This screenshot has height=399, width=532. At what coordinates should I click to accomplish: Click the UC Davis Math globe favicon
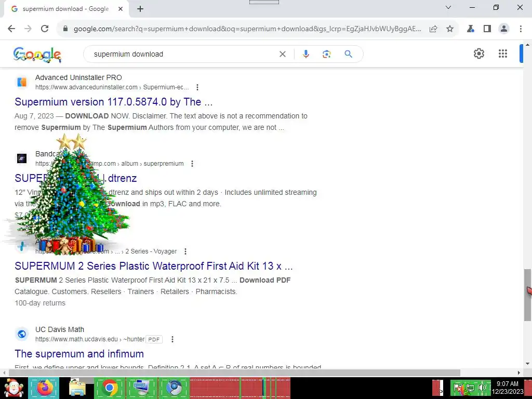point(22,334)
